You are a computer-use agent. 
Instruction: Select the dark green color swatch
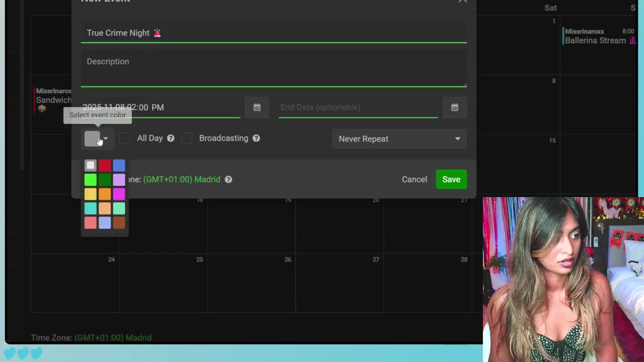click(105, 180)
